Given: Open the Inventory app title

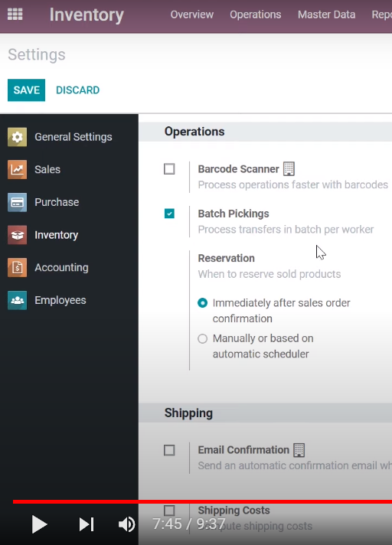Looking at the screenshot, I should [87, 15].
